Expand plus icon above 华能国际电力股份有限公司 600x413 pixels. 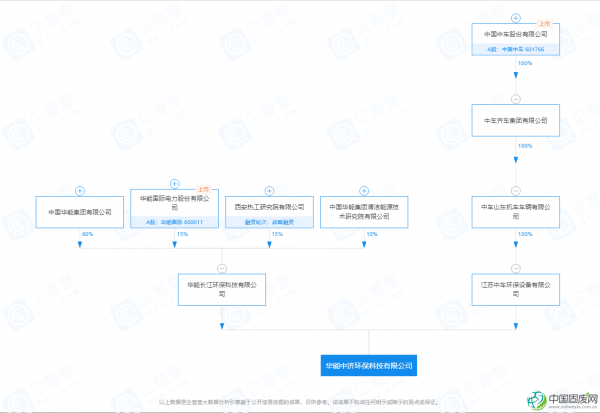[x=175, y=183]
